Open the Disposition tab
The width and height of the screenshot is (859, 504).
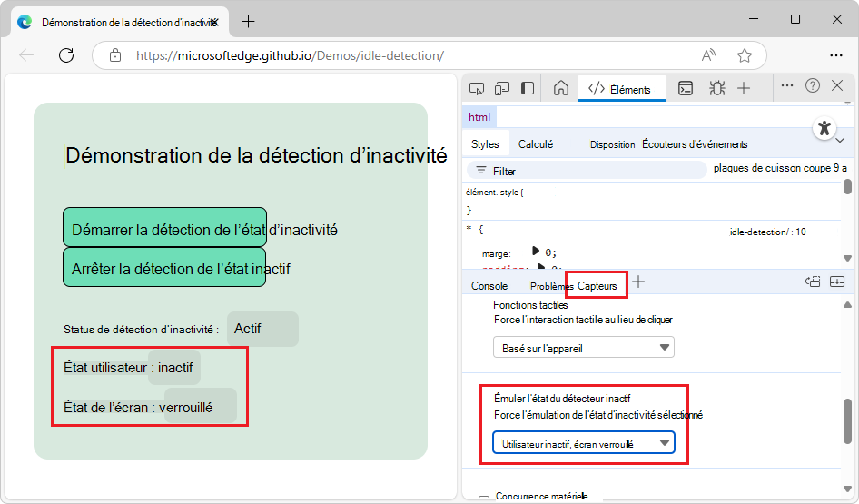612,144
